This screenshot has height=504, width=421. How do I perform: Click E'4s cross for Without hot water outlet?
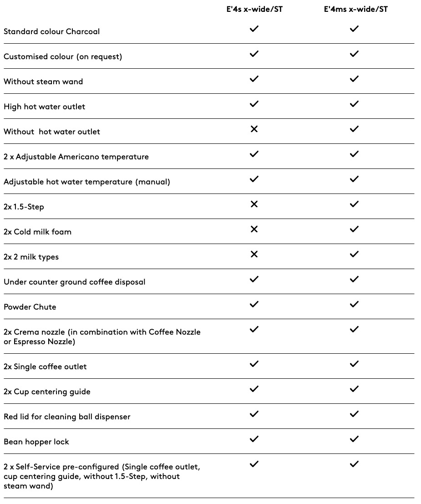[x=254, y=129]
